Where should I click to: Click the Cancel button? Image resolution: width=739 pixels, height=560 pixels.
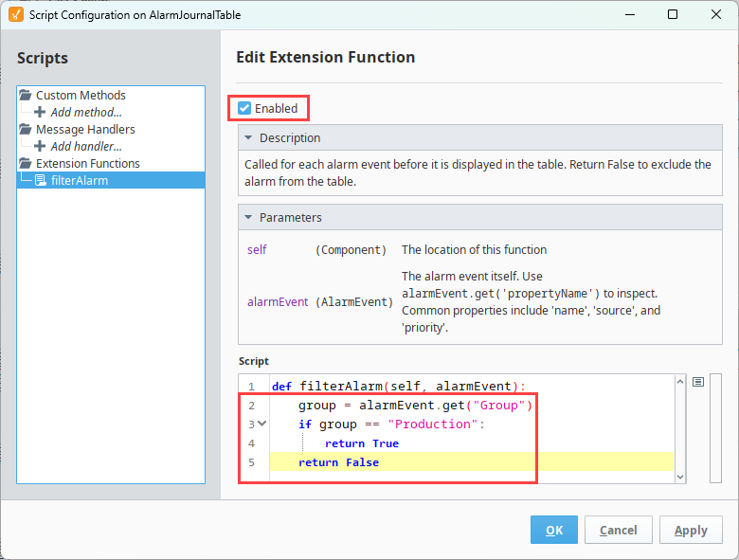pos(619,530)
